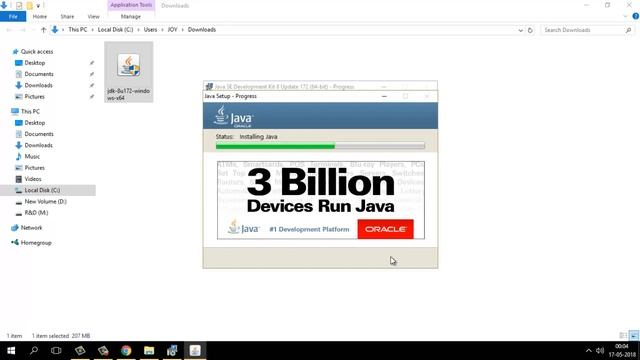Click the New folder quick access icon
The height and width of the screenshot is (360, 640).
[29, 6]
